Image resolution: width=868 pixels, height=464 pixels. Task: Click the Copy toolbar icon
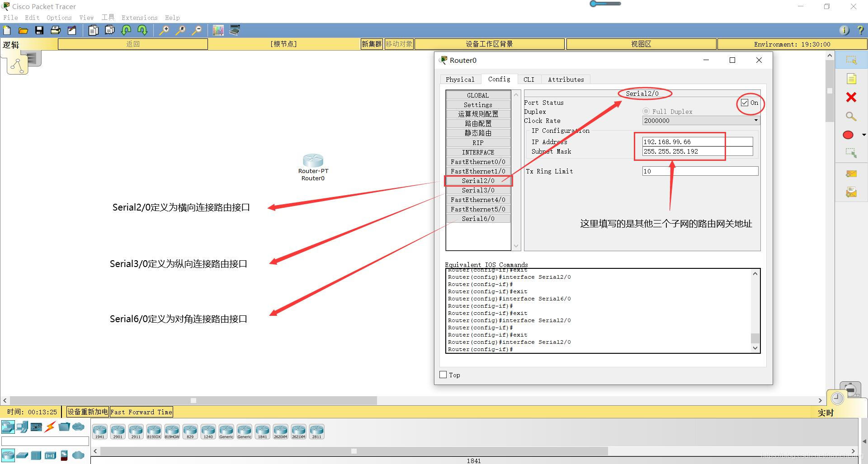[94, 30]
